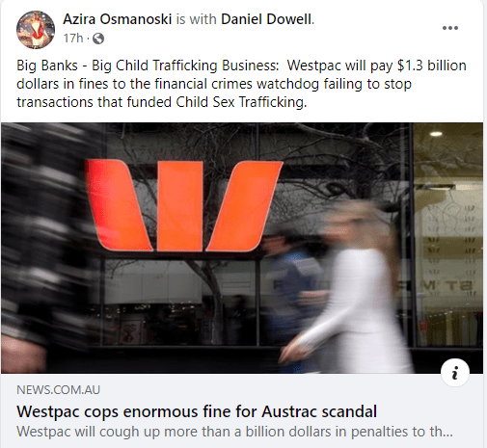Open the three-dot post options menu

(450, 28)
